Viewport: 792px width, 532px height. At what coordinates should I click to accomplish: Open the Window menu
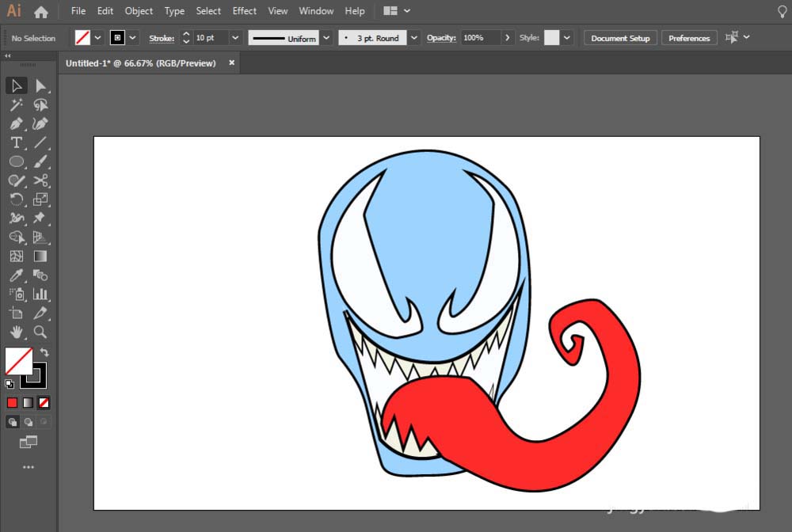point(316,10)
